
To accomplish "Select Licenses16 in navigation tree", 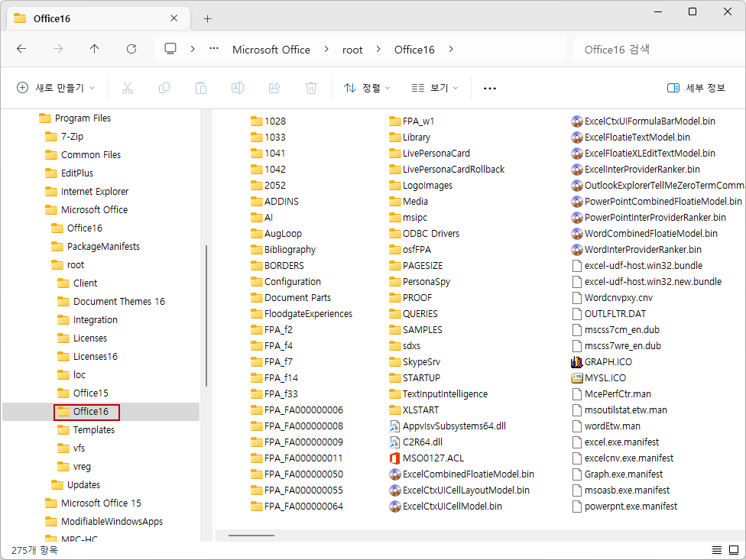I will [x=95, y=357].
